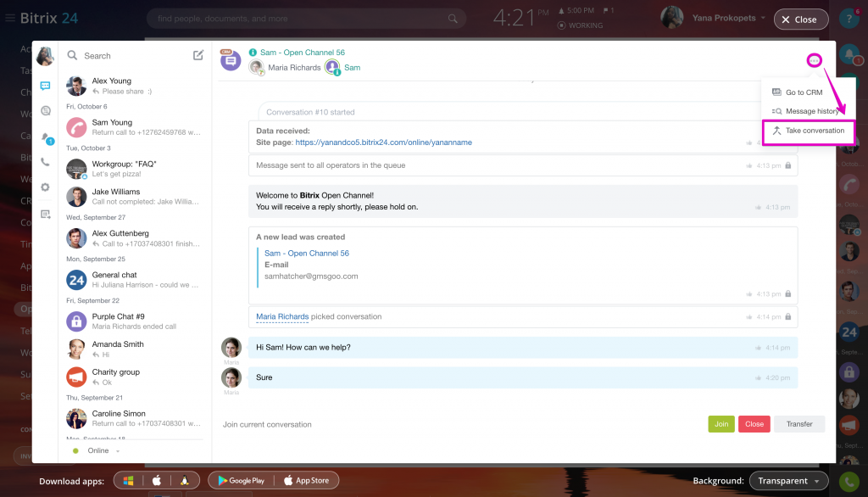Image resolution: width=868 pixels, height=497 pixels.
Task: Click the Join conversation button
Action: tap(721, 424)
